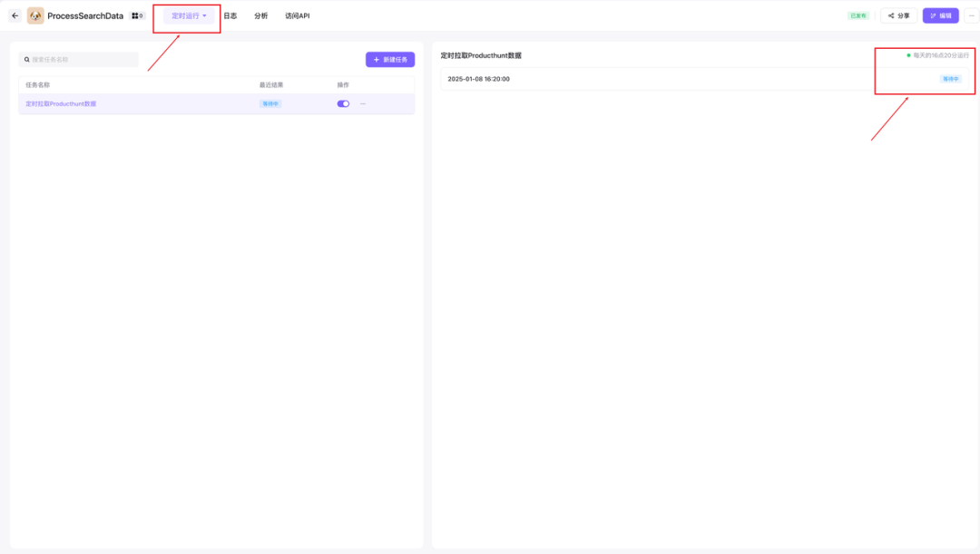
Task: Click the 最近结果 column header
Action: pyautogui.click(x=271, y=85)
